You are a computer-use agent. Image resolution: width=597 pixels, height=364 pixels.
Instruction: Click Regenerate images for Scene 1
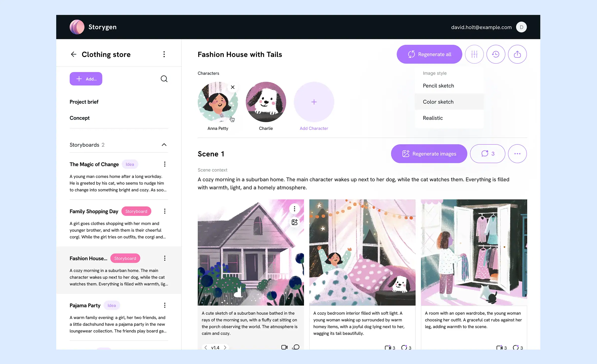coord(429,154)
